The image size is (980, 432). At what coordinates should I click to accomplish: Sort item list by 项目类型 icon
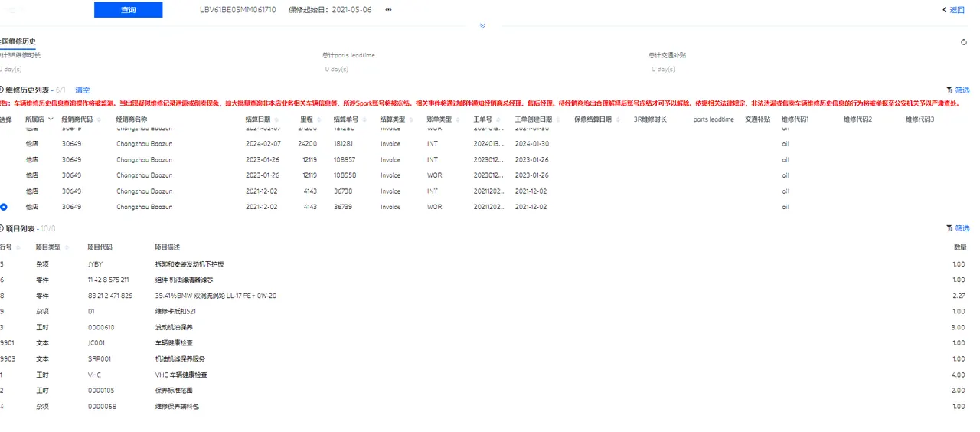(x=67, y=247)
